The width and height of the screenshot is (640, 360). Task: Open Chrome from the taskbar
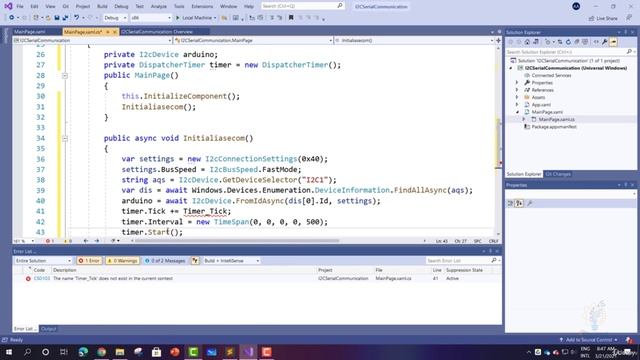[x=101, y=352]
